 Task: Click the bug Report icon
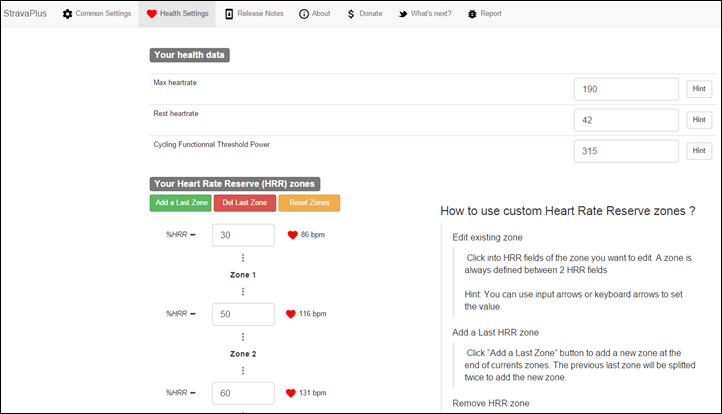[472, 14]
